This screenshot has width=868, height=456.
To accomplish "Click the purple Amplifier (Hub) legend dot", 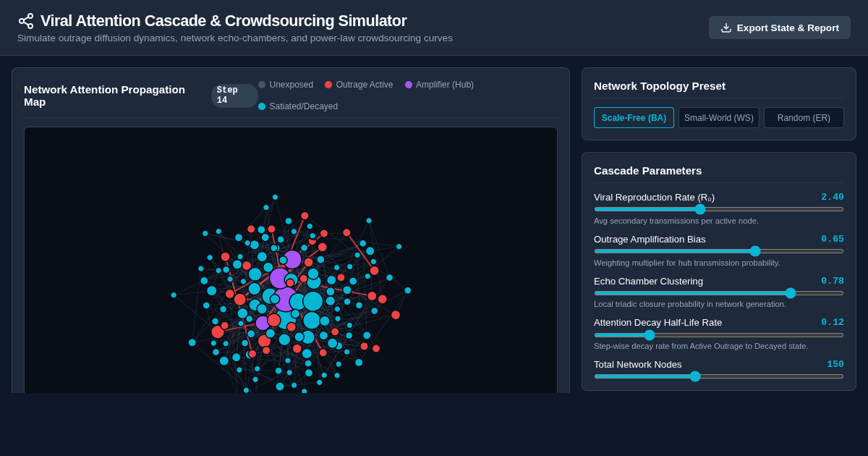I will click(x=409, y=85).
